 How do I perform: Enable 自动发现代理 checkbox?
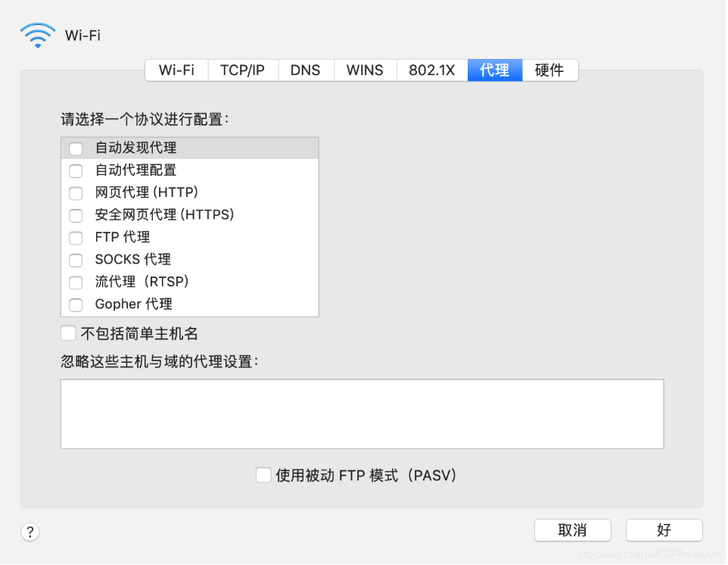coord(76,148)
